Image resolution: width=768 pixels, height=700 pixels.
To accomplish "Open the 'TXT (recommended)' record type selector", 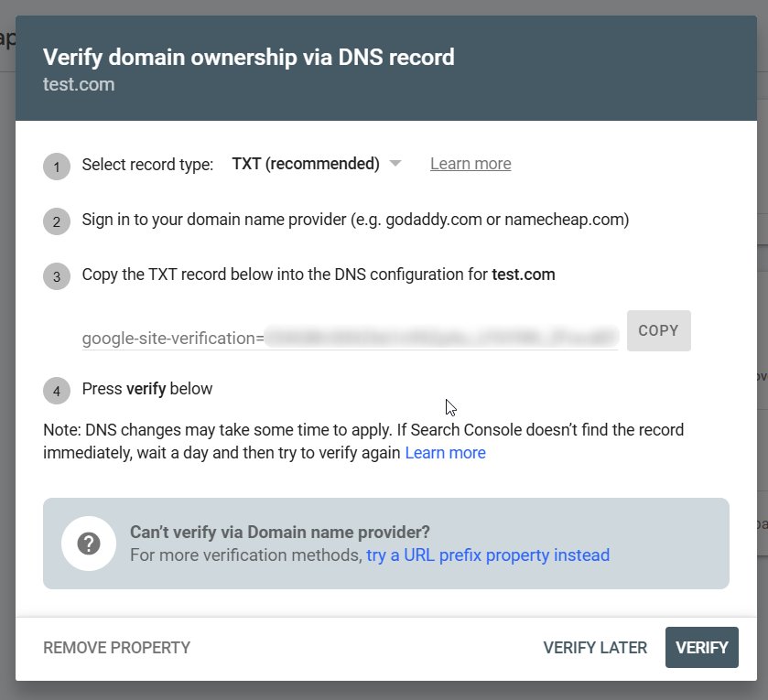I will coord(306,164).
